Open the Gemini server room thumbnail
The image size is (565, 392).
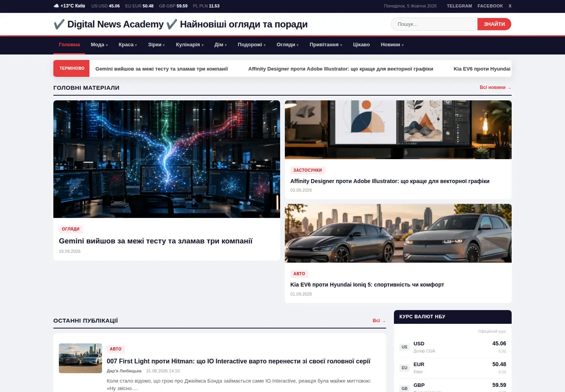point(167,159)
